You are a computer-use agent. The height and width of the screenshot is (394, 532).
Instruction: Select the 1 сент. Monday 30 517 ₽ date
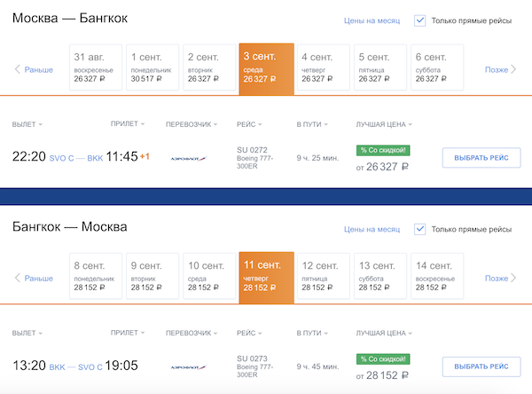click(x=153, y=67)
